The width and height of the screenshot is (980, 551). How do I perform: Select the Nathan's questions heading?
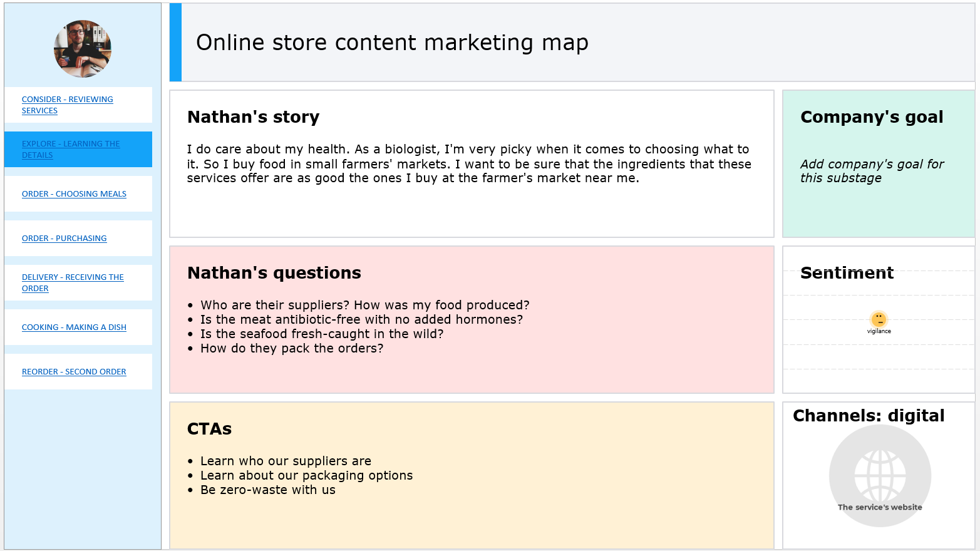pyautogui.click(x=274, y=273)
